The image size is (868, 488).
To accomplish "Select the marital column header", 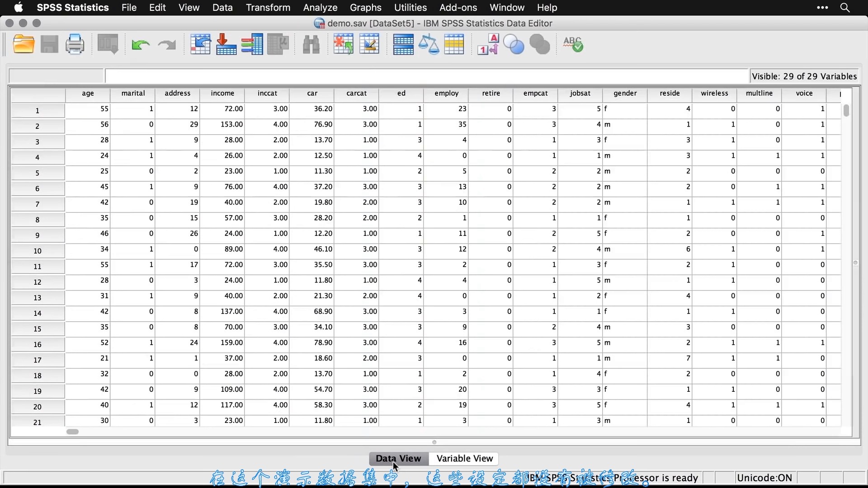I will pos(133,94).
